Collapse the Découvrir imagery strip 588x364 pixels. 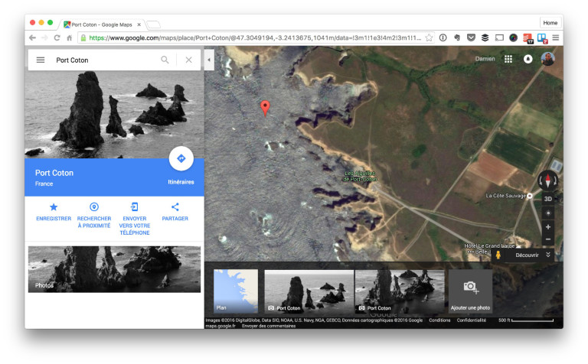coord(548,255)
